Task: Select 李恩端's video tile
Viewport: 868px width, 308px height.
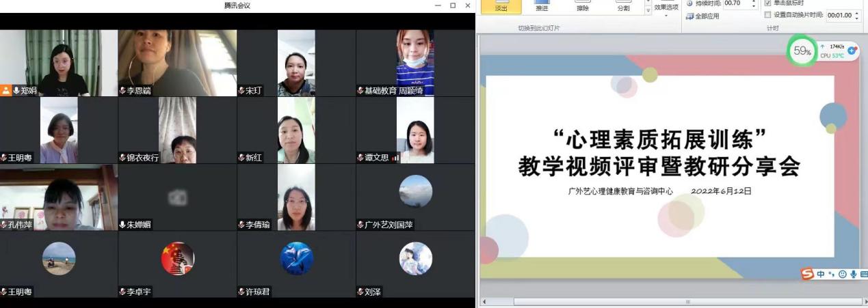Action: point(177,62)
